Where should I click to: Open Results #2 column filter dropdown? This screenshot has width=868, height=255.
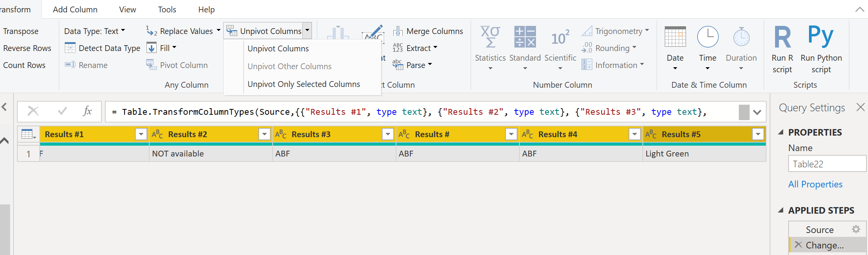(265, 134)
